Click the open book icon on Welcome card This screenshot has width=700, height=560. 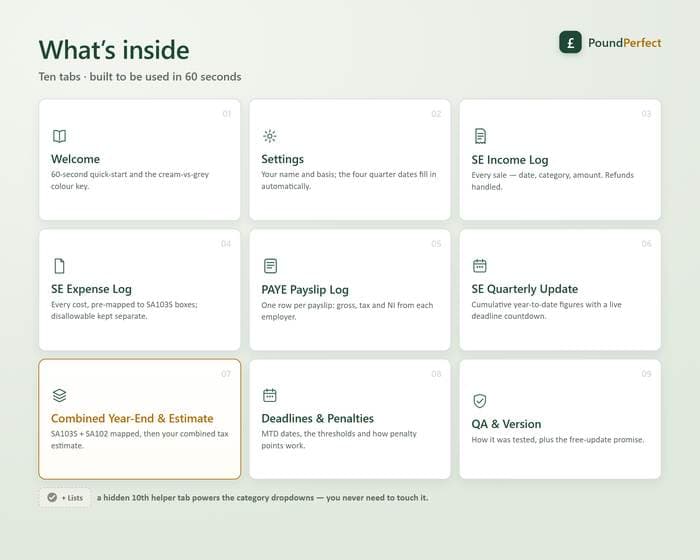coord(59,136)
